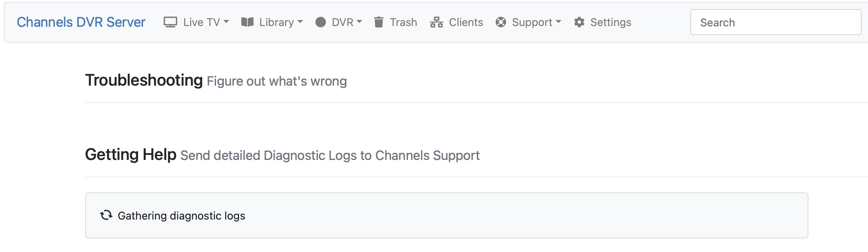Focus the Search input field

pos(776,22)
